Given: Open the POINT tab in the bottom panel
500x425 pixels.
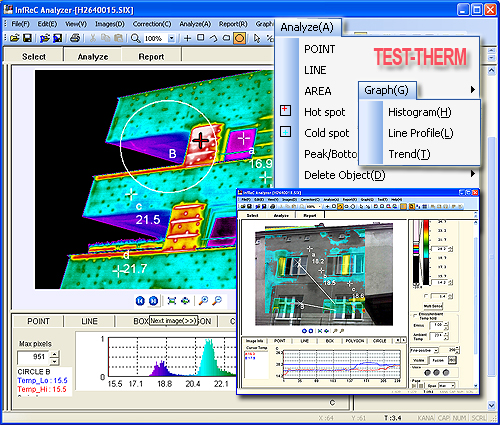Looking at the screenshot, I should coord(38,321).
